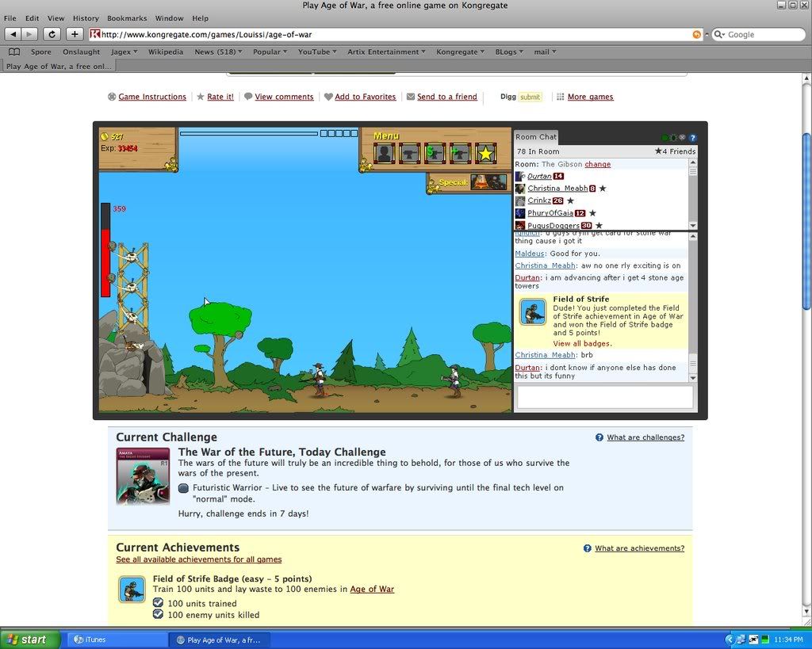Click Durtan's avatar in the room list
812x649 pixels.
coord(520,176)
